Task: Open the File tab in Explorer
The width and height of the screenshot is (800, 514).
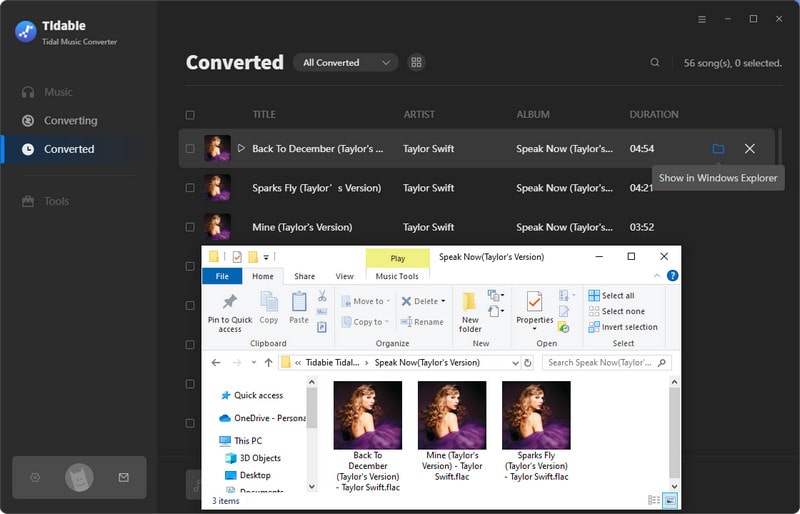Action: (x=222, y=276)
